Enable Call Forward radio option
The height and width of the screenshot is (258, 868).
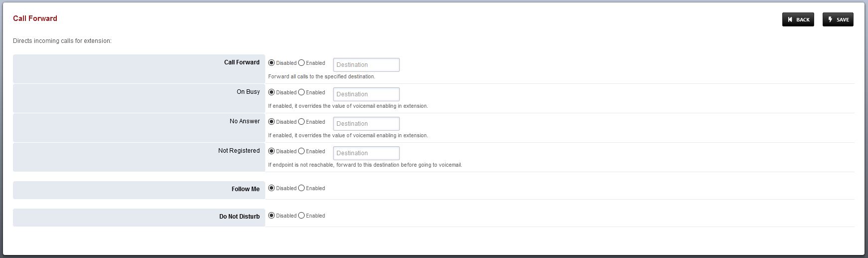301,63
